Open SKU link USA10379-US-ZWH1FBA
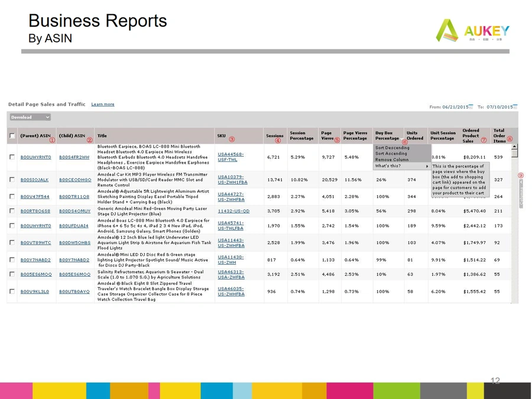Viewport: 532px width, 399px height. 232,180
